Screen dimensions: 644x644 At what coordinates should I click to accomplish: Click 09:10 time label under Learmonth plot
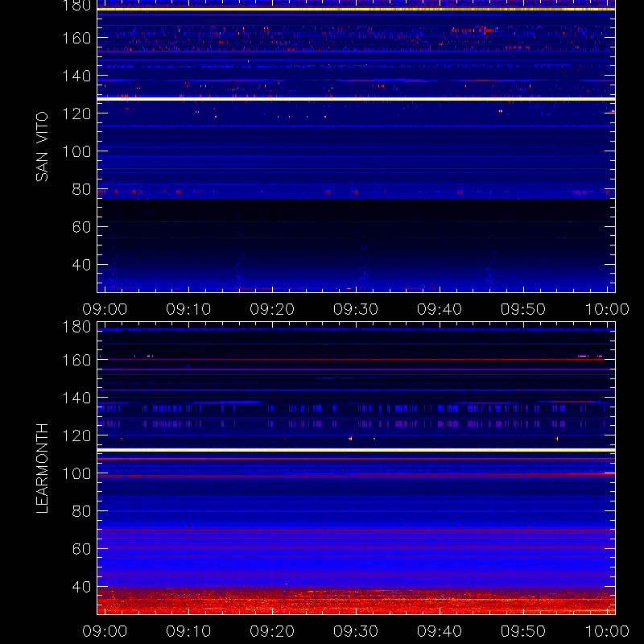click(188, 631)
